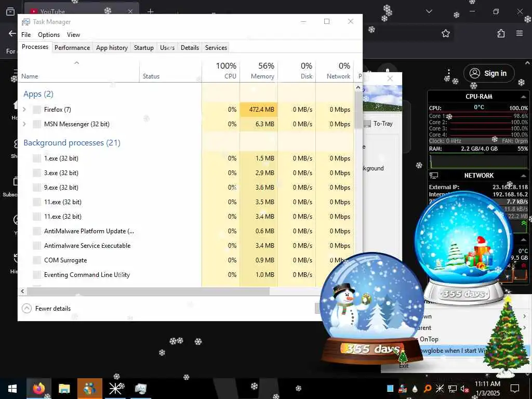Click the muted volume tray icon

click(465, 389)
